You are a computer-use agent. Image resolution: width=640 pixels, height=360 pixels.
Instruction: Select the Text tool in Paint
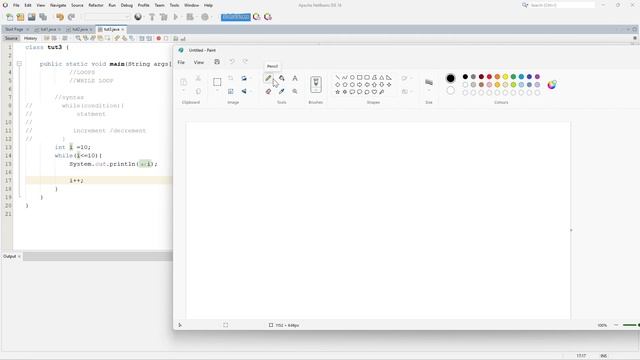pyautogui.click(x=295, y=78)
